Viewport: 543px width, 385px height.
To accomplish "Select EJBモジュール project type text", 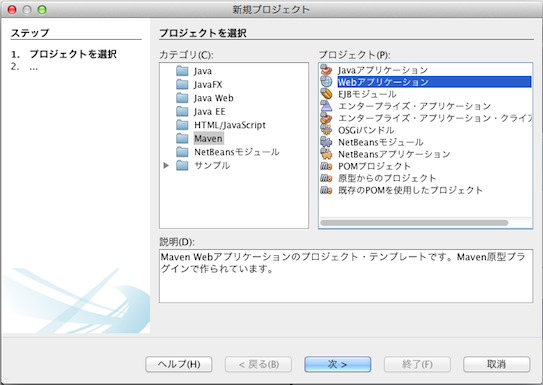I will click(367, 94).
